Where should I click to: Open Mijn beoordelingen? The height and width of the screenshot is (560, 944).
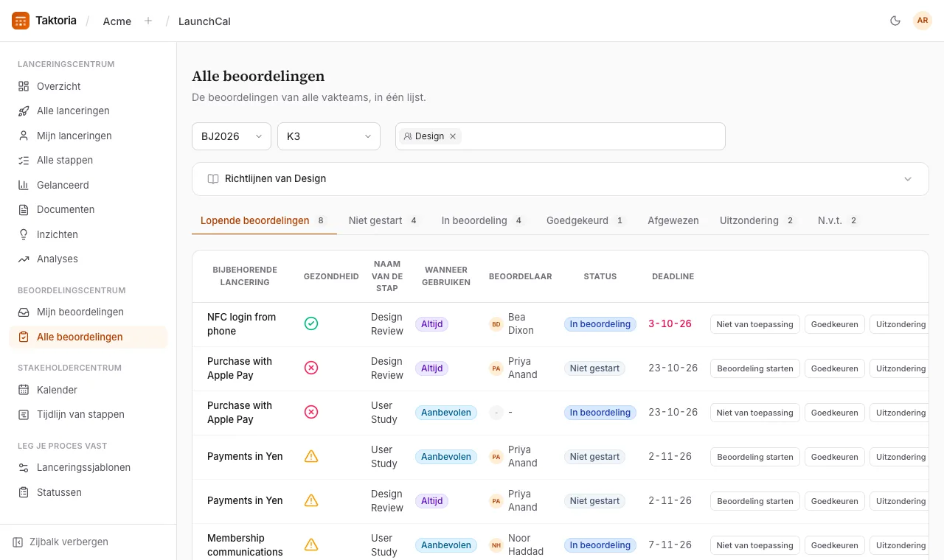(88, 312)
